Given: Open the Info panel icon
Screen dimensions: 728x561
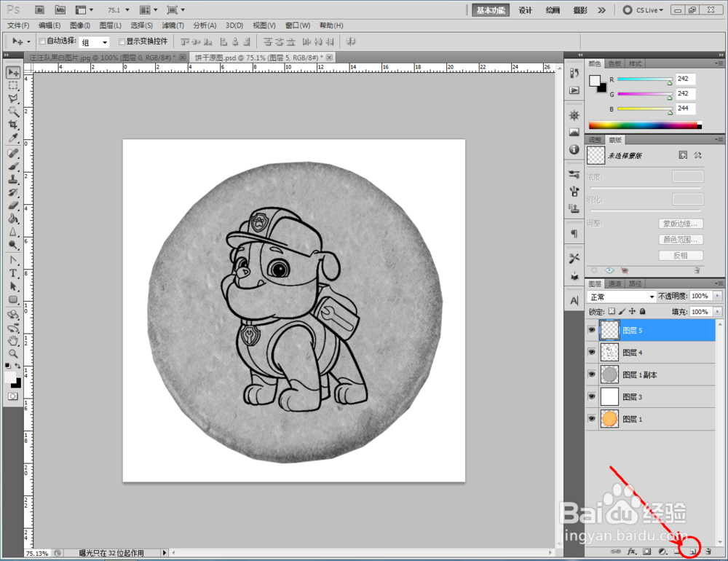Looking at the screenshot, I should [574, 149].
